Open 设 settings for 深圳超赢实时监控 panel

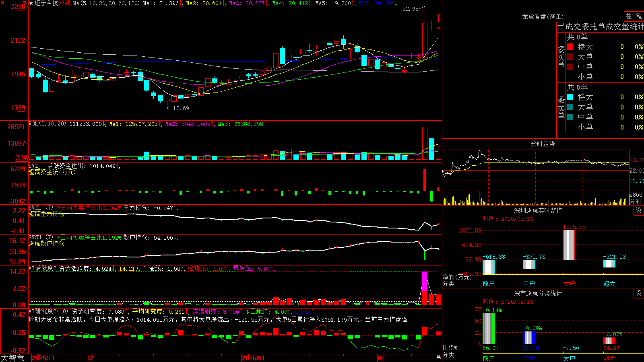(x=639, y=210)
